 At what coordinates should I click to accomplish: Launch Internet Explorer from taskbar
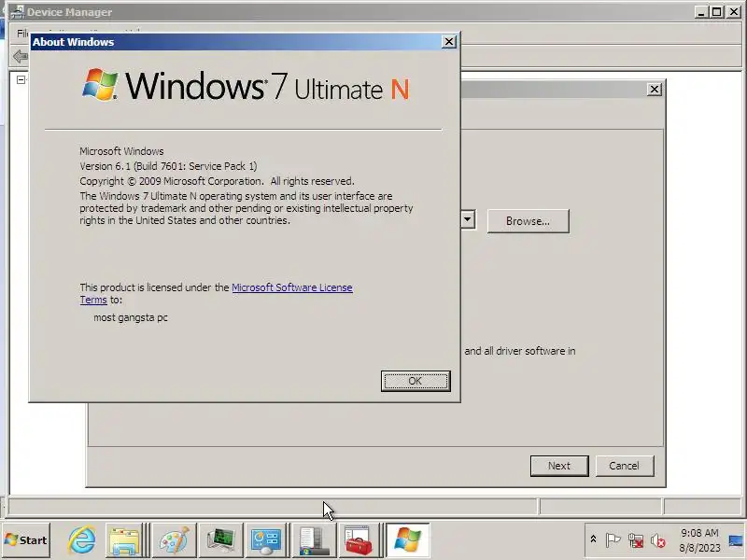coord(81,540)
